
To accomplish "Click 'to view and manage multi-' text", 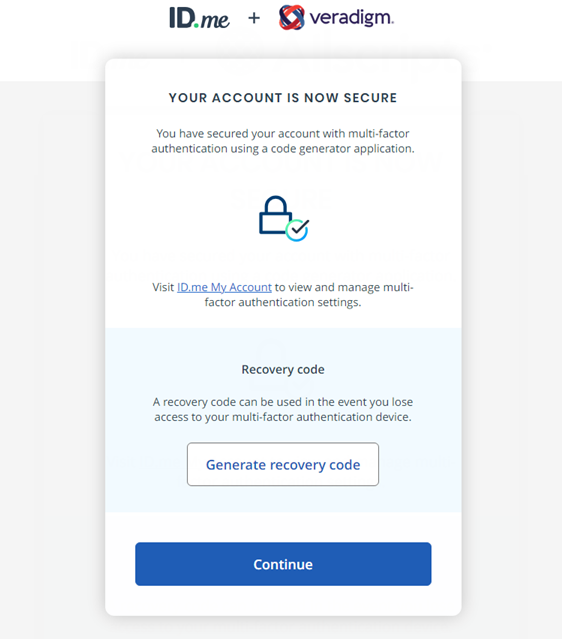I will pos(344,287).
